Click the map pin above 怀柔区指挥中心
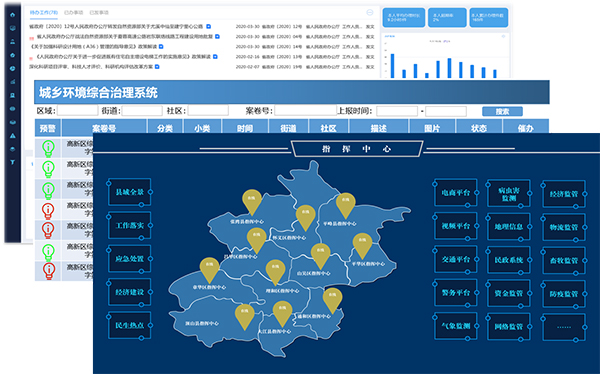600x374 pixels. [x=305, y=217]
